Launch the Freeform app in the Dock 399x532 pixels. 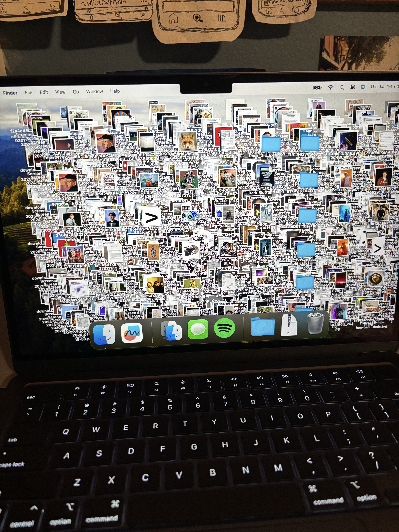pos(132,333)
